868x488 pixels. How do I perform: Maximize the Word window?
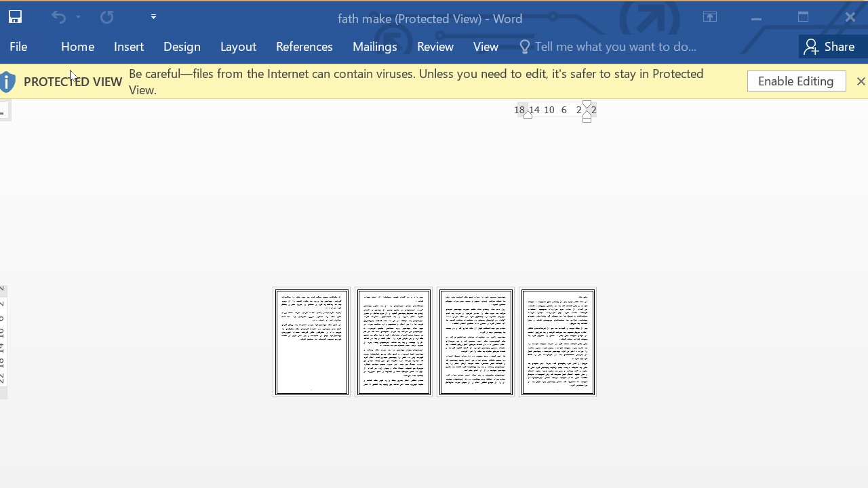(x=803, y=18)
